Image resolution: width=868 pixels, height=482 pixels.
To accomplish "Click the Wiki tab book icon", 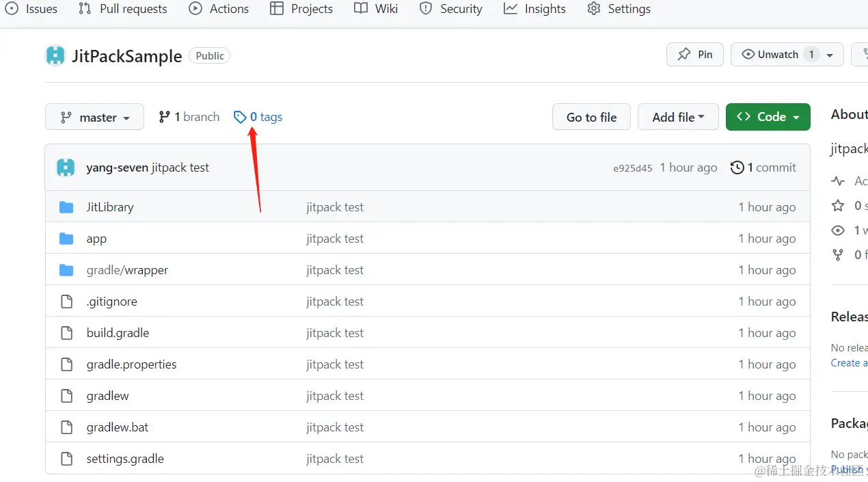I will click(x=361, y=9).
